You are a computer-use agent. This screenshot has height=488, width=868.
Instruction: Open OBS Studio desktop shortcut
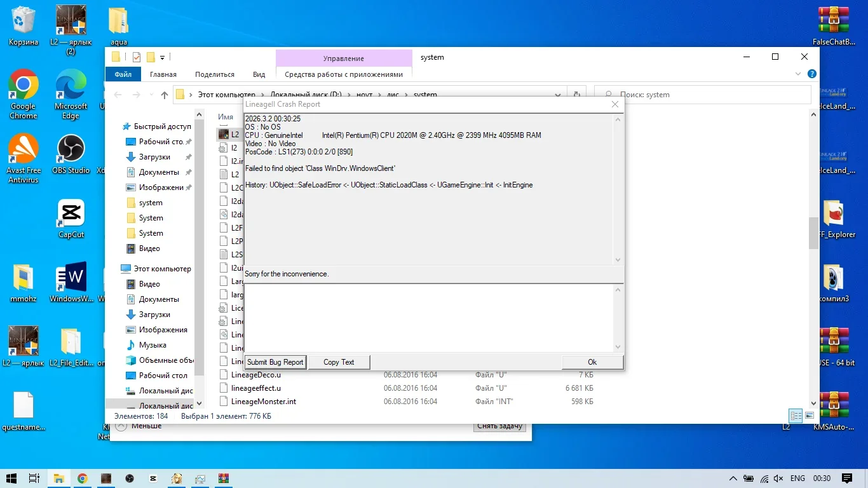71,154
